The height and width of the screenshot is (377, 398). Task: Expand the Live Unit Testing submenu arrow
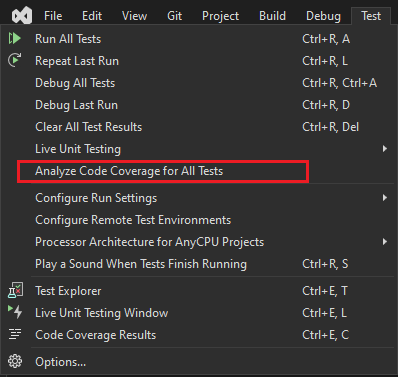pyautogui.click(x=385, y=149)
